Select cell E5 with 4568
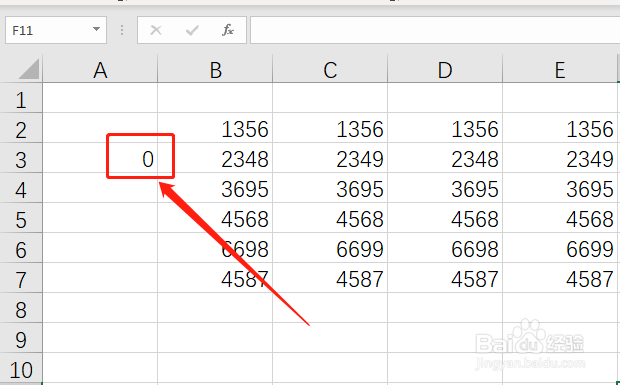 (560, 218)
